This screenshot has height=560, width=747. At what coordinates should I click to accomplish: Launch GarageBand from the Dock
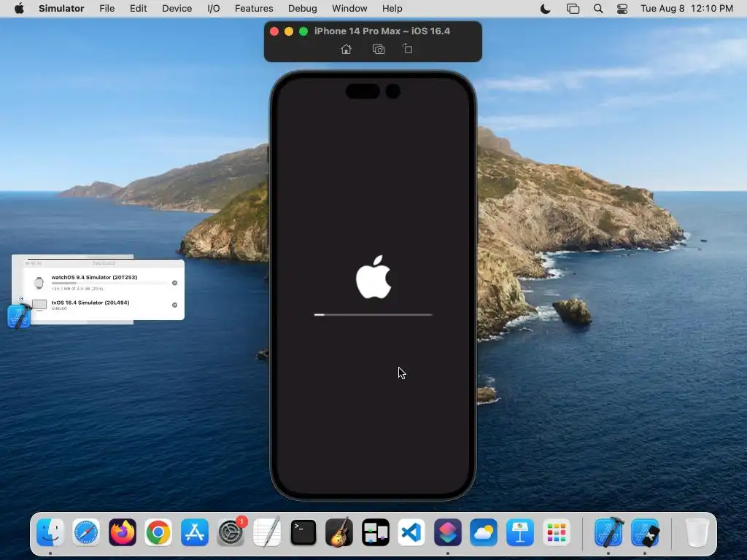pos(339,532)
